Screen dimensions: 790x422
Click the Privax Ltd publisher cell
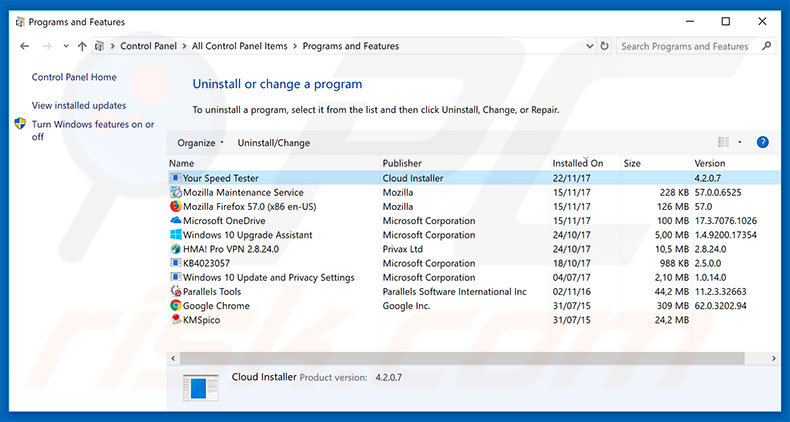[x=403, y=249]
